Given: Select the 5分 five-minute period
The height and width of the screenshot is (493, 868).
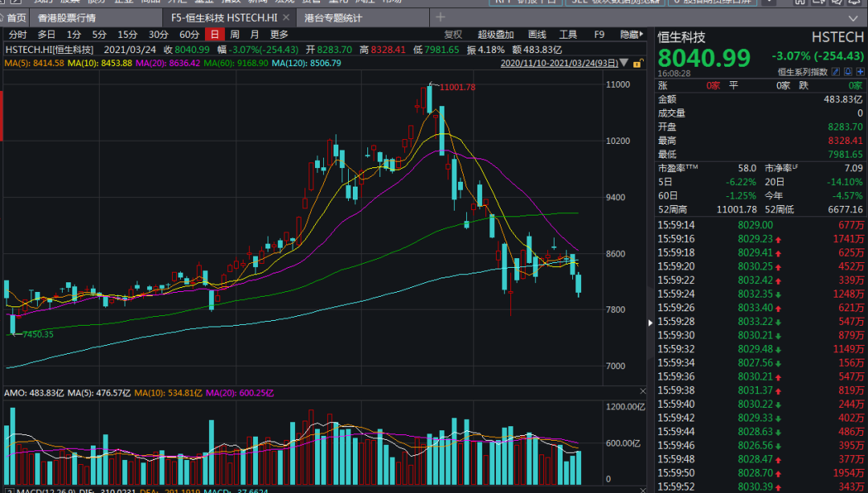Looking at the screenshot, I should tap(99, 35).
